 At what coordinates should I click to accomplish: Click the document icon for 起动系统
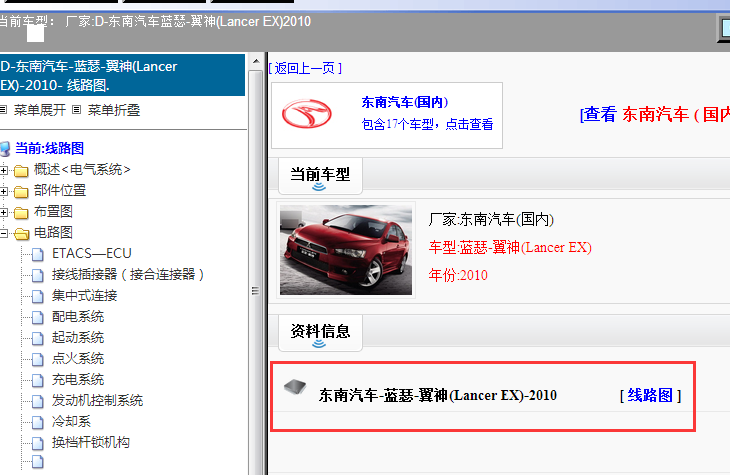[x=38, y=338]
